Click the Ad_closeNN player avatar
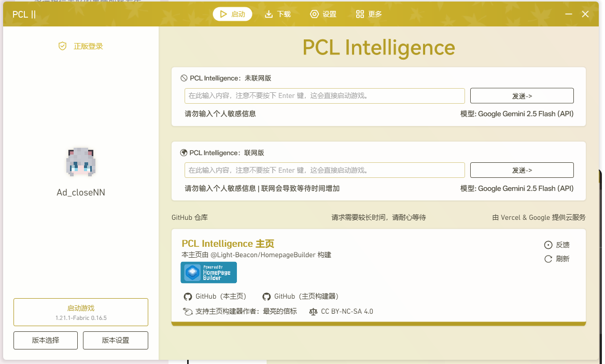Viewport: 605px width, 364px height. pyautogui.click(x=80, y=163)
